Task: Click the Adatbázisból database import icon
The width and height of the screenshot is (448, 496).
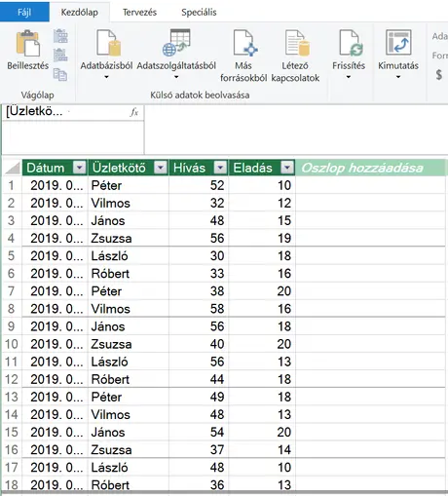Action: pos(108,43)
